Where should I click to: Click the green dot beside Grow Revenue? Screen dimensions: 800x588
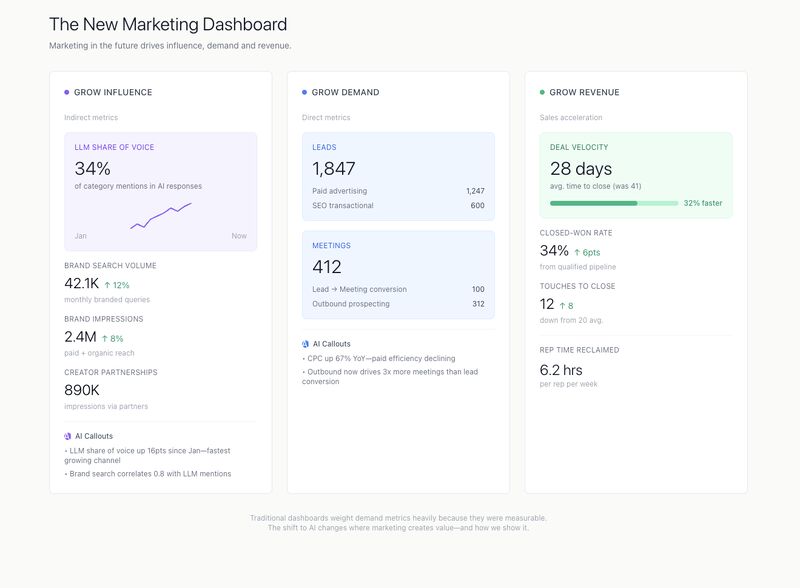coord(543,92)
